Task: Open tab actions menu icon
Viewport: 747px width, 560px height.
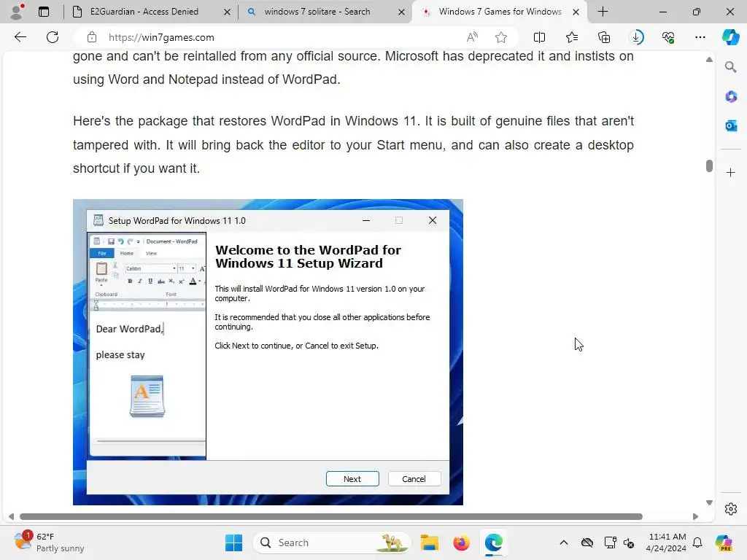Action: 44,12
